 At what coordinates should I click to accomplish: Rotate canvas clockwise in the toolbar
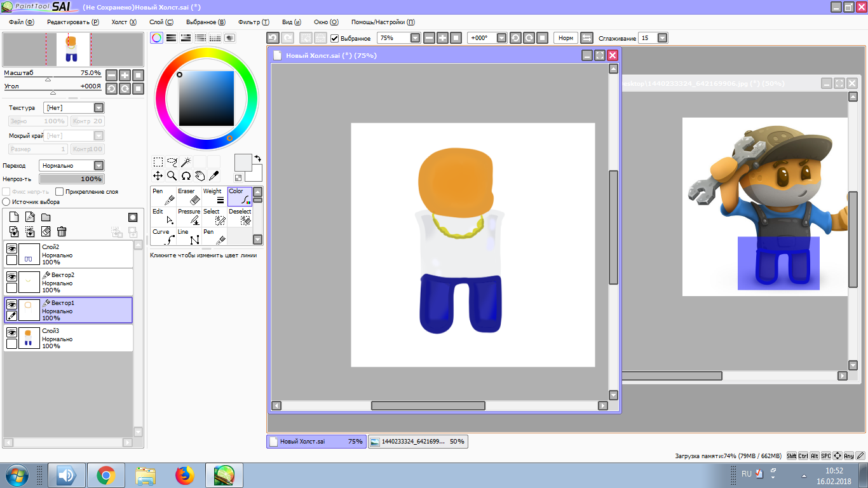(x=529, y=38)
